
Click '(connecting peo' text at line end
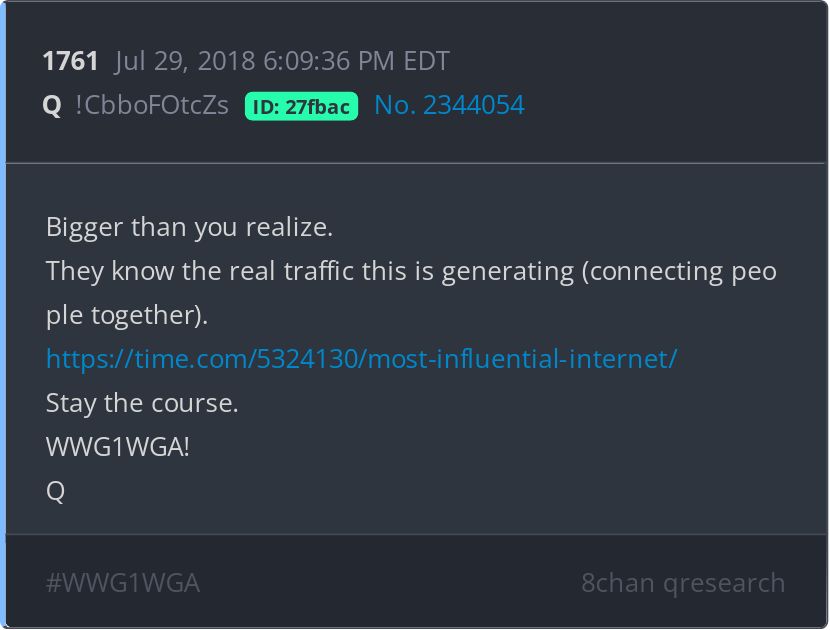click(679, 272)
